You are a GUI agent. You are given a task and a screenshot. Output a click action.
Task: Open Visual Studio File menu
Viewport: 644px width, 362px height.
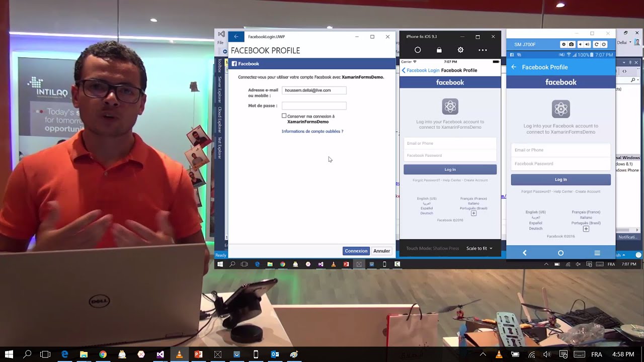point(220,43)
